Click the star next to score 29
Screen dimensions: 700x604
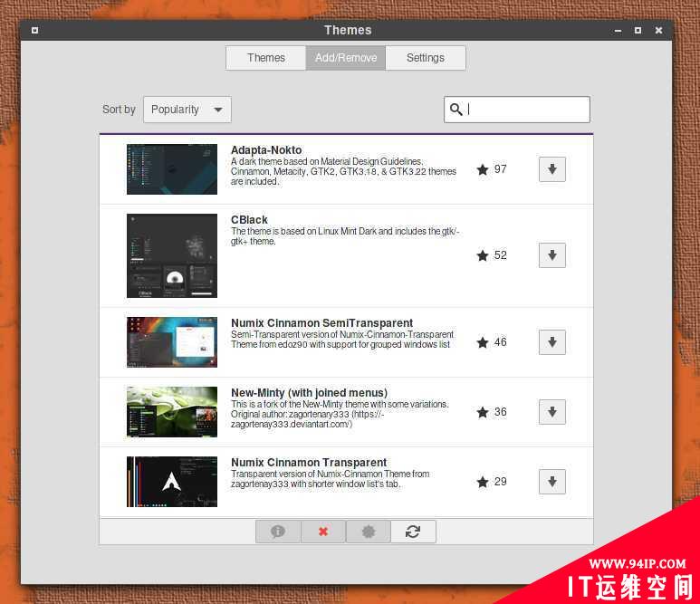[x=483, y=482]
